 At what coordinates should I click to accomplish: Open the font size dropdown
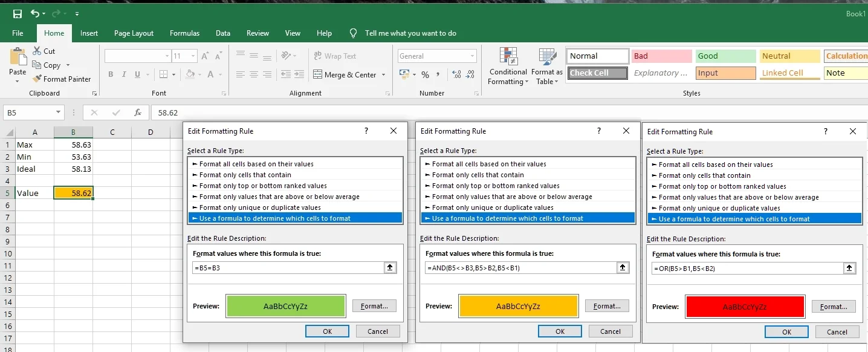pyautogui.click(x=193, y=56)
